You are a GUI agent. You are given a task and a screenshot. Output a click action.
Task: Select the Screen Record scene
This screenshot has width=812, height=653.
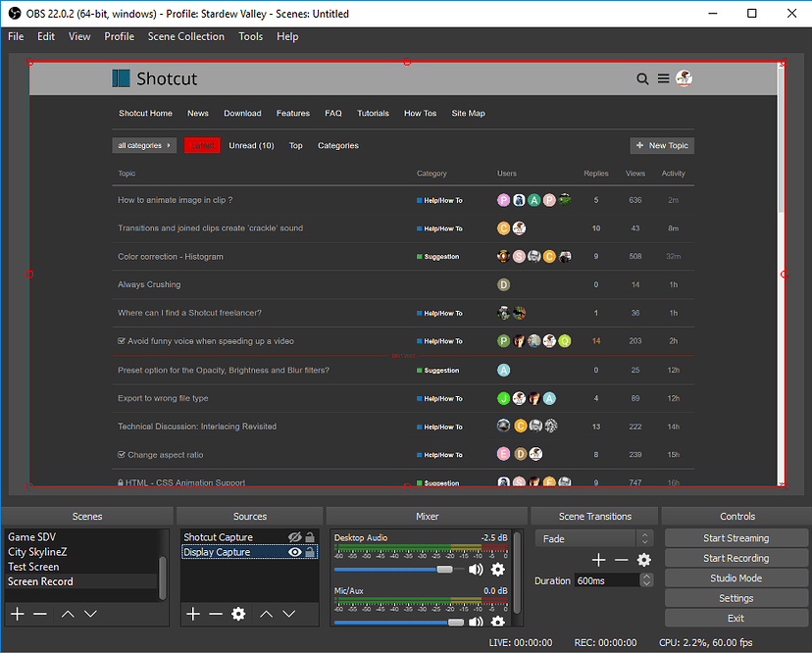click(x=80, y=581)
